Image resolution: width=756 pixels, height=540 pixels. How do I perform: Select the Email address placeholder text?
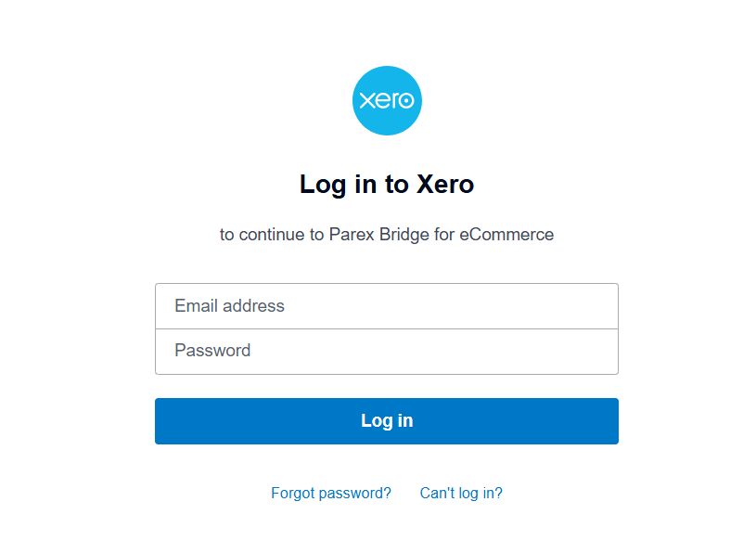click(230, 306)
